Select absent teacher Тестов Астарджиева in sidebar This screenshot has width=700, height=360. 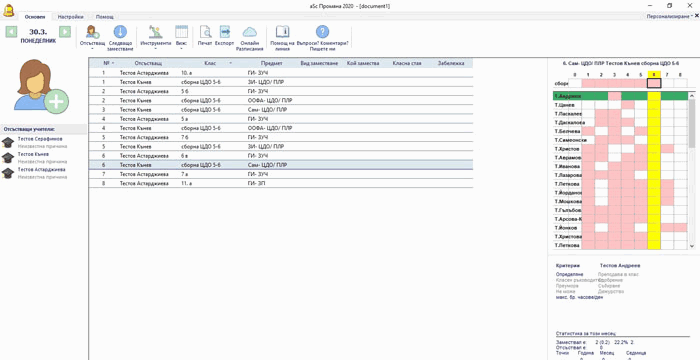tap(42, 170)
